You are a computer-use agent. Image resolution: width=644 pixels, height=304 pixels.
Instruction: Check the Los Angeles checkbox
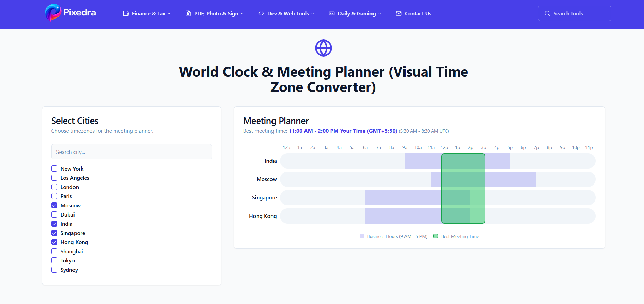(x=54, y=178)
